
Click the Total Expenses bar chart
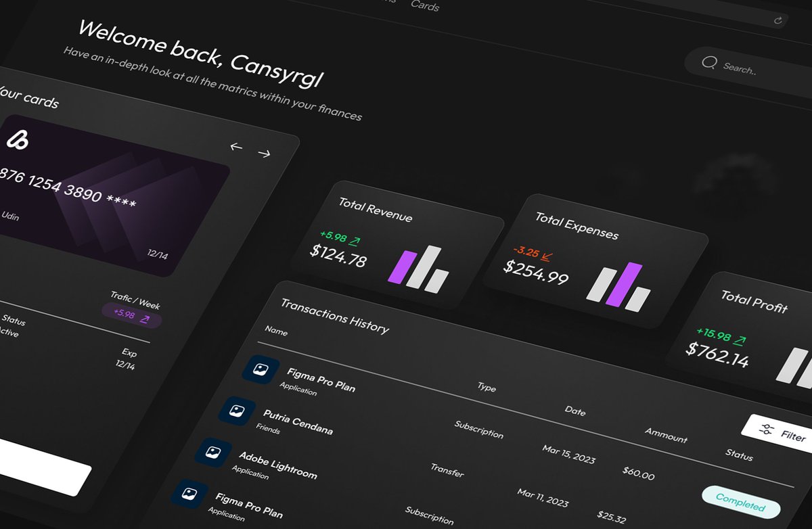[x=618, y=287]
